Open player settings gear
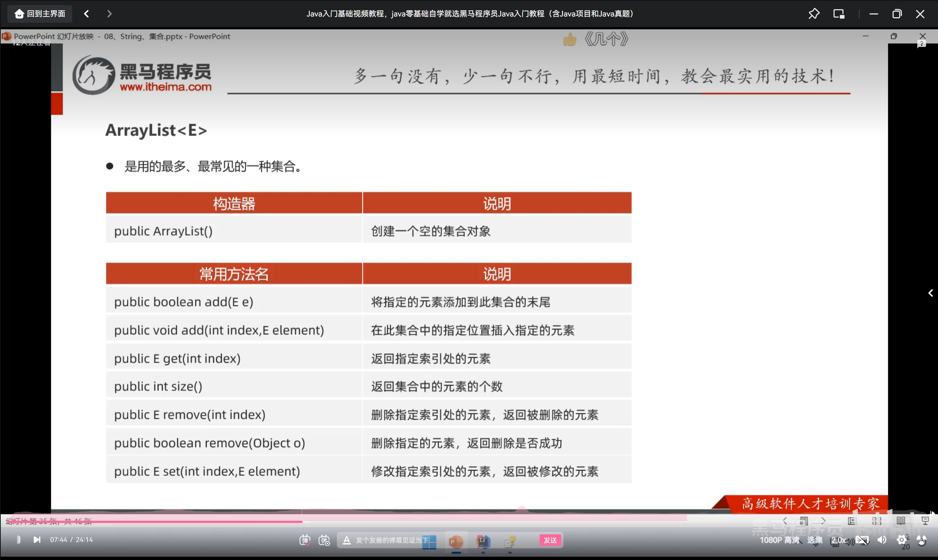The height and width of the screenshot is (560, 938). pos(901,540)
